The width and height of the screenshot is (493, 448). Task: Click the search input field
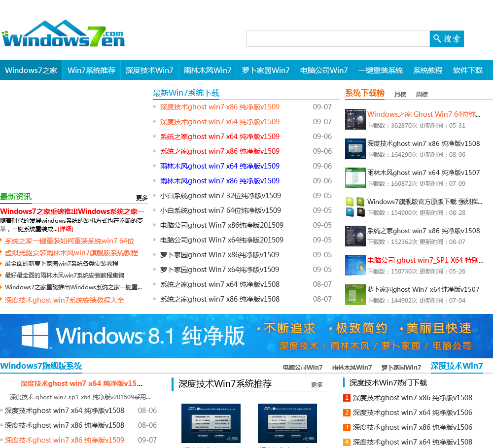(338, 38)
